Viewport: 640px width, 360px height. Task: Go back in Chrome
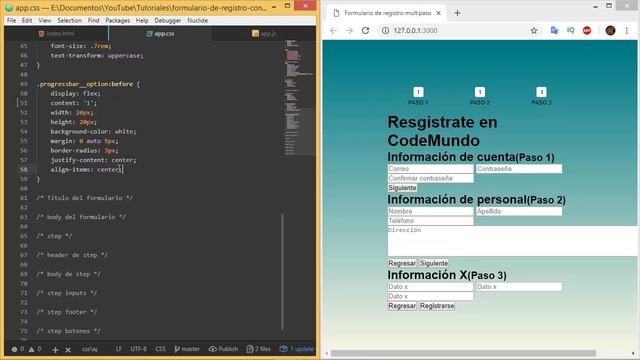tap(333, 31)
